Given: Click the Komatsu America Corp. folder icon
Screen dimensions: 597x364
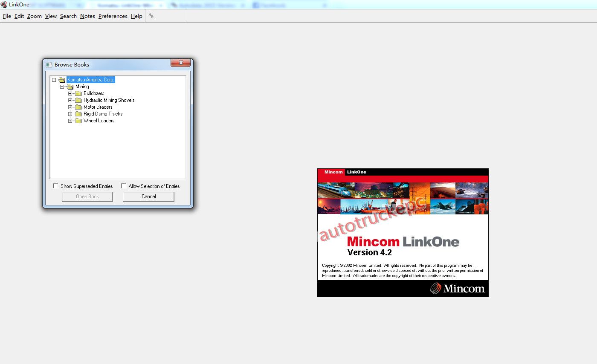Looking at the screenshot, I should pos(62,80).
